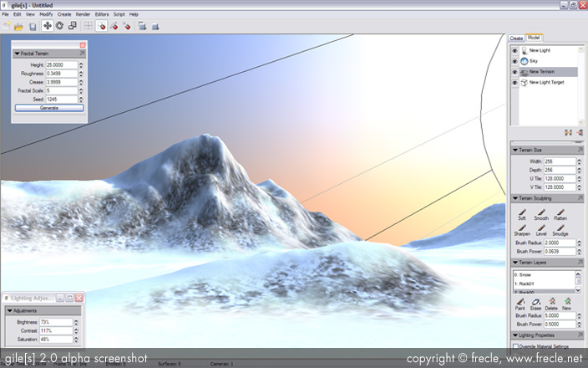588x368 pixels.
Task: Delete the selected terrain layer
Action: pos(551,304)
